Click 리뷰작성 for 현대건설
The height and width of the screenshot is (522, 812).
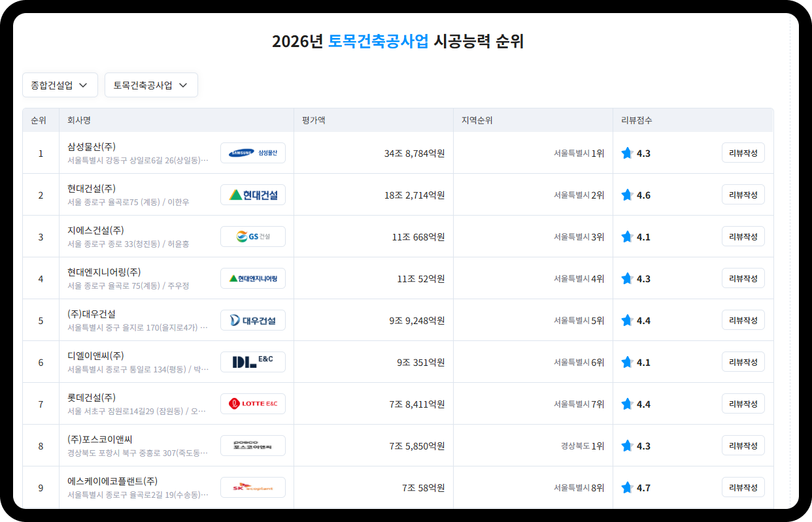[743, 195]
